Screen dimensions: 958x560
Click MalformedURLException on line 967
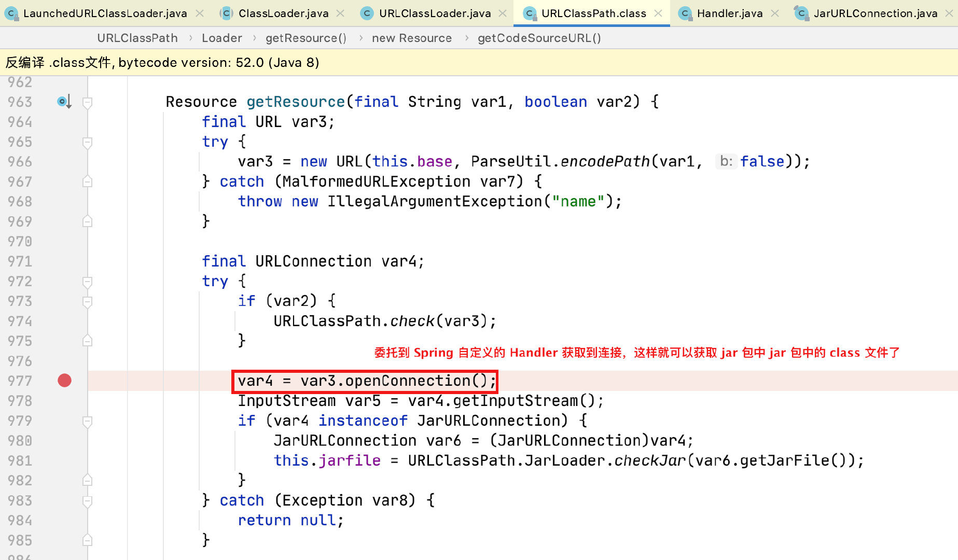pyautogui.click(x=377, y=181)
